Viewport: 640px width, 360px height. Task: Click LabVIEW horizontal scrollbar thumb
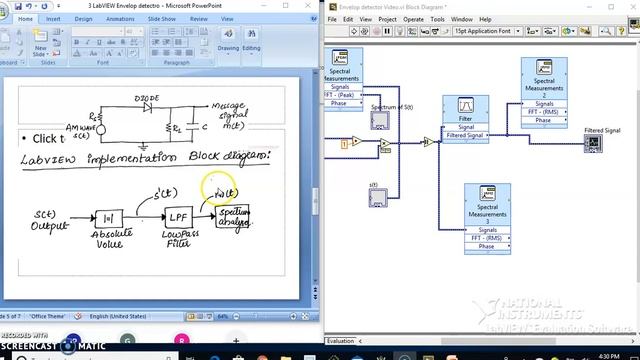pyautogui.click(x=498, y=341)
